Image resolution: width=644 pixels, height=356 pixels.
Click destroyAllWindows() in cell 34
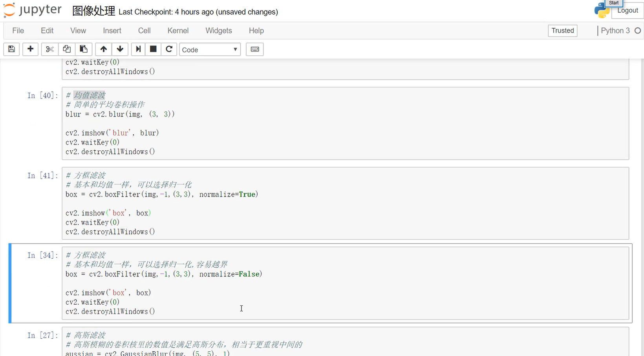point(110,312)
